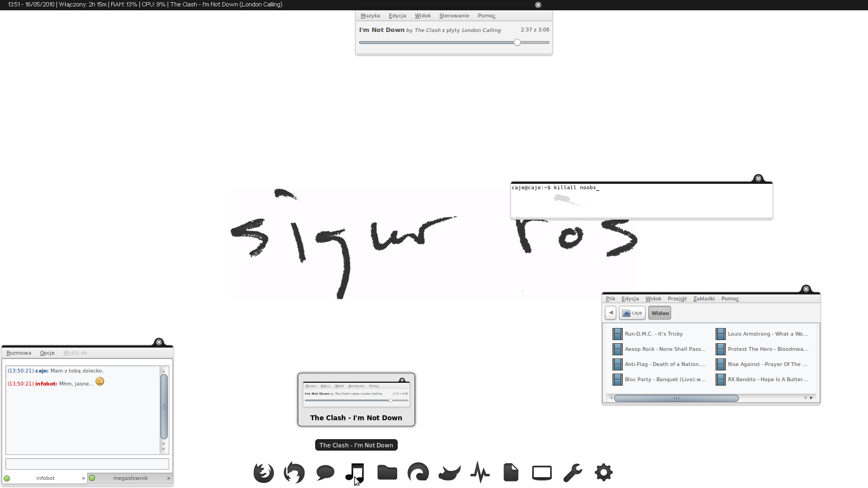Open Edycja menu in music player

(398, 16)
